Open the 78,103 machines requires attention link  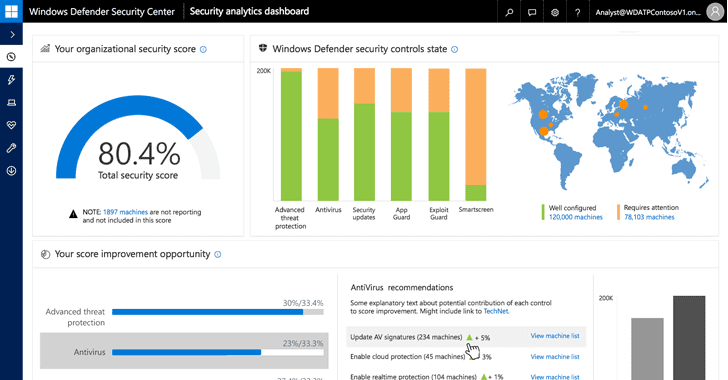649,217
